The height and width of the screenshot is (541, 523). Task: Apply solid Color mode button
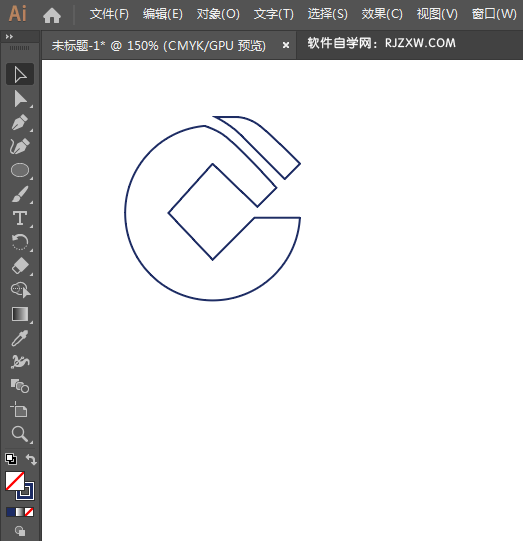10,512
